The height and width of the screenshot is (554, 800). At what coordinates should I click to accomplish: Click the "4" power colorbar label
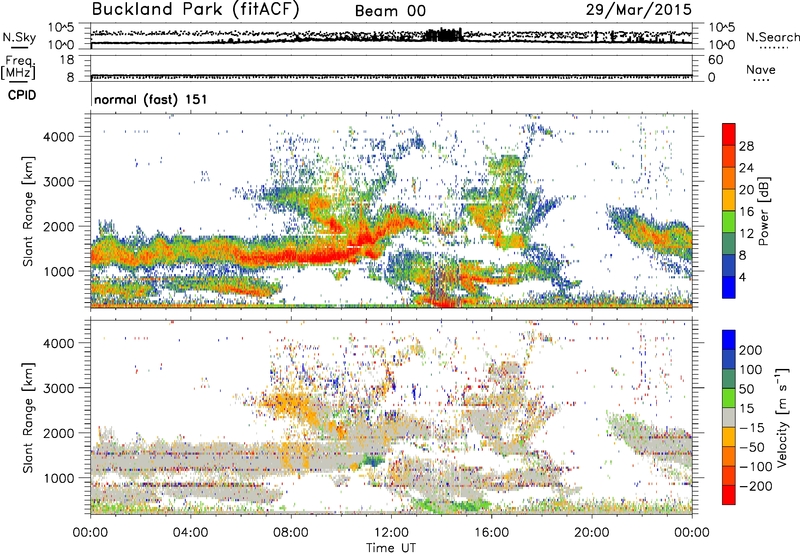pos(742,277)
